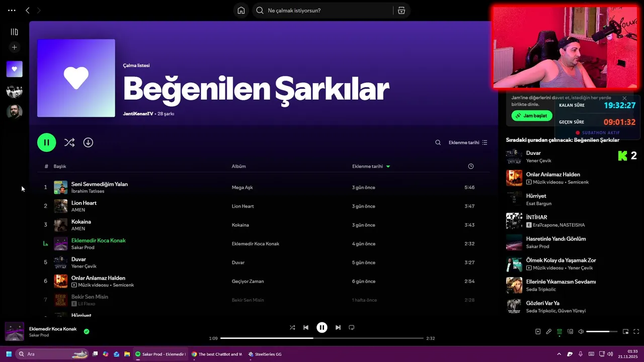Screen dimensions: 644x362
Task: Click the now playing album cover thumbnail
Action: pos(15,332)
